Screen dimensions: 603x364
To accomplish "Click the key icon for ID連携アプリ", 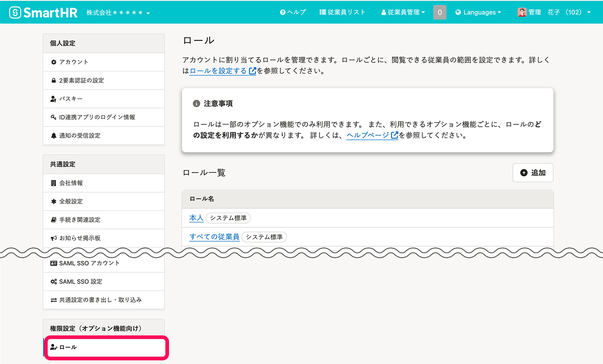I will 54,118.
